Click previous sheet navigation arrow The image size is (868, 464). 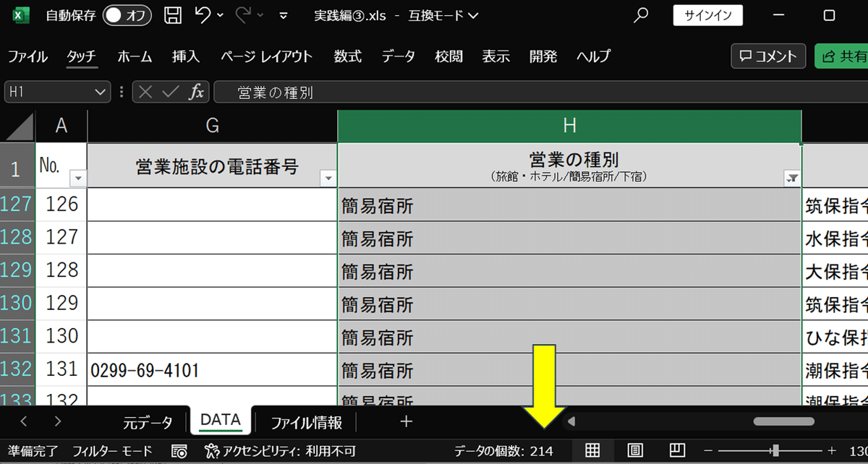(24, 421)
